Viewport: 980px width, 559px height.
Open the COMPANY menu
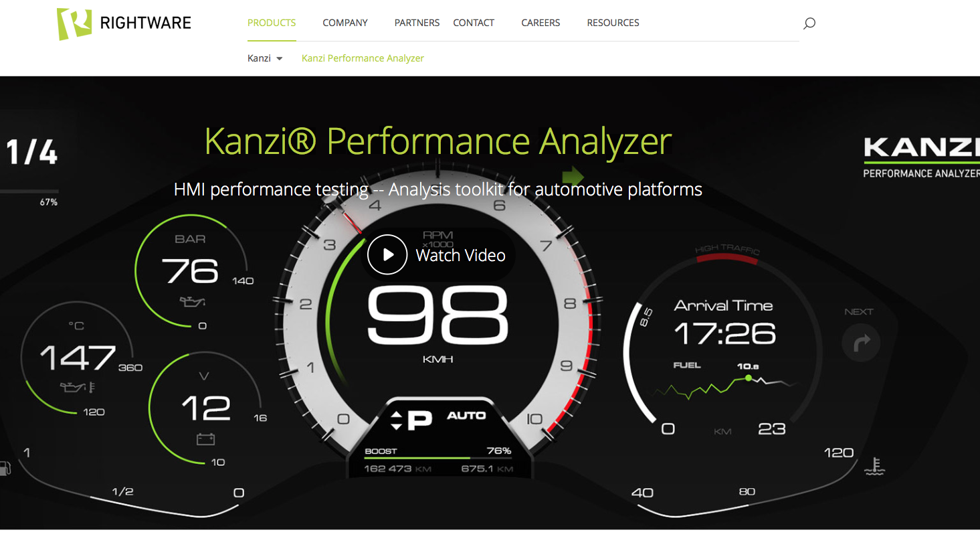tap(345, 23)
